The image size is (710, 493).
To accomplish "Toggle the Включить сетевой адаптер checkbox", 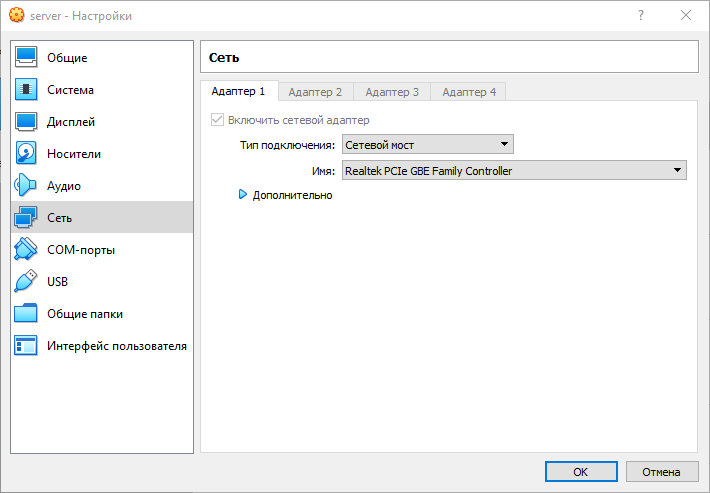I will [217, 120].
